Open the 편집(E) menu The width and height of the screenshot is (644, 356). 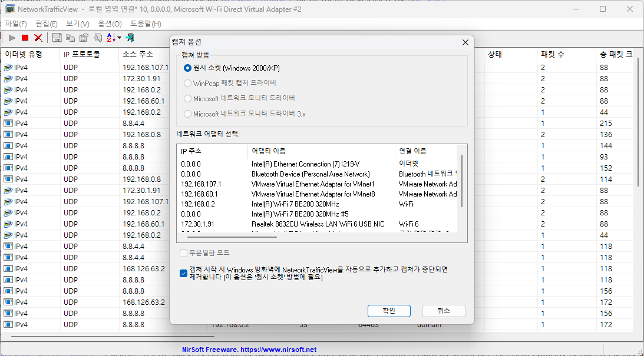pyautogui.click(x=47, y=24)
